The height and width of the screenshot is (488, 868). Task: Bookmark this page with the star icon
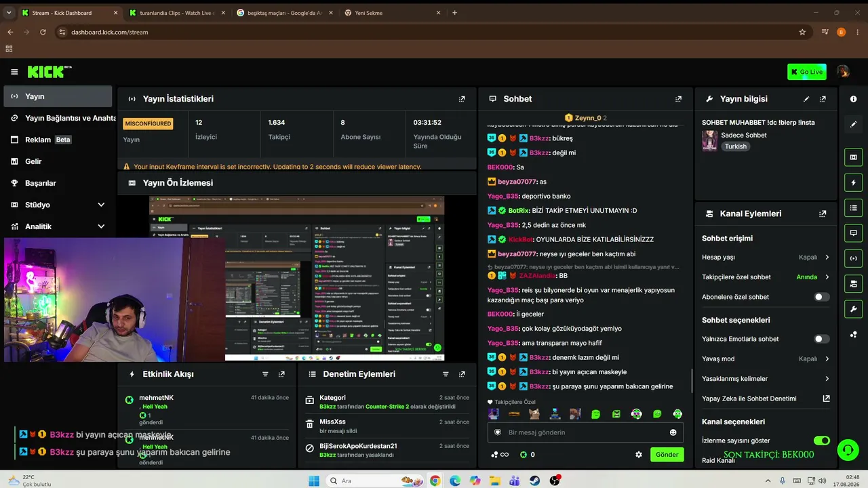[x=802, y=32]
